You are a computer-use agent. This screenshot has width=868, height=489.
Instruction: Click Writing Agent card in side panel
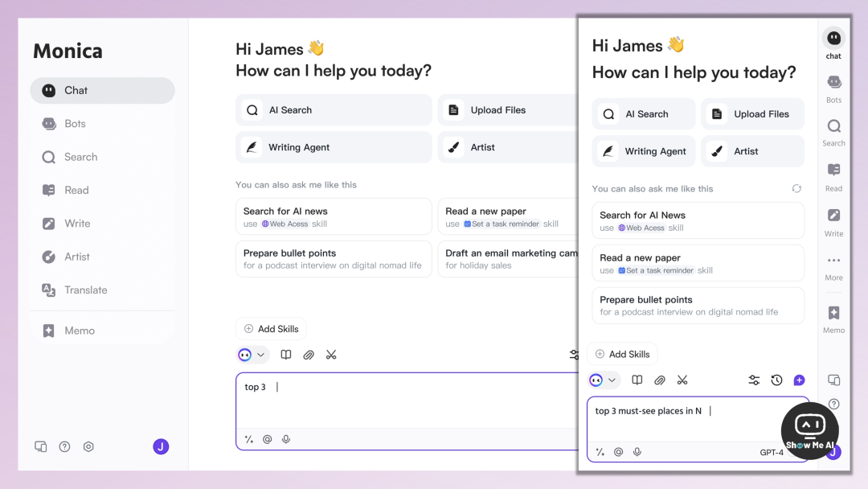(x=644, y=151)
